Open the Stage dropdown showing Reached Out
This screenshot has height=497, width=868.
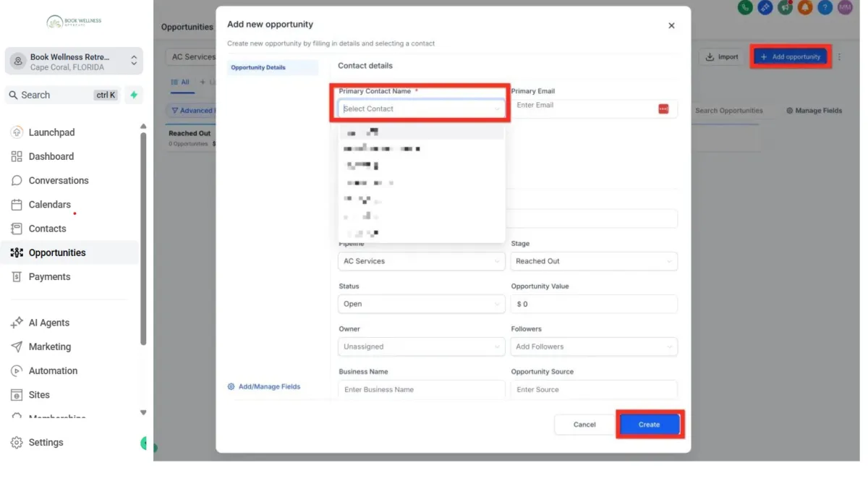click(x=594, y=261)
